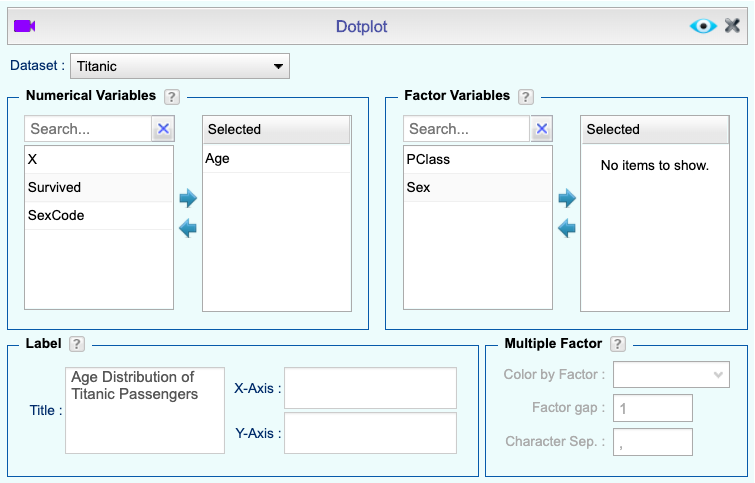Expand the Color by Factor dropdown
Image resolution: width=755 pixels, height=483 pixels.
[x=670, y=374]
